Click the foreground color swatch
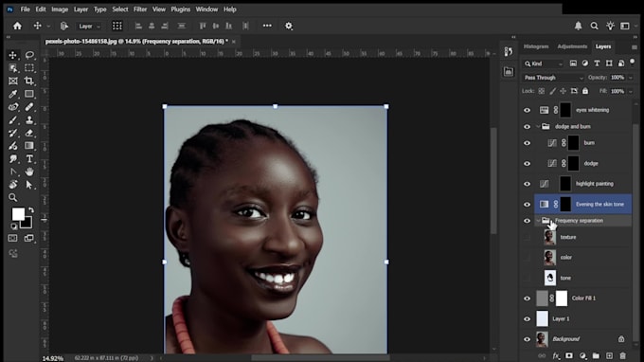This screenshot has width=644, height=362. click(18, 214)
